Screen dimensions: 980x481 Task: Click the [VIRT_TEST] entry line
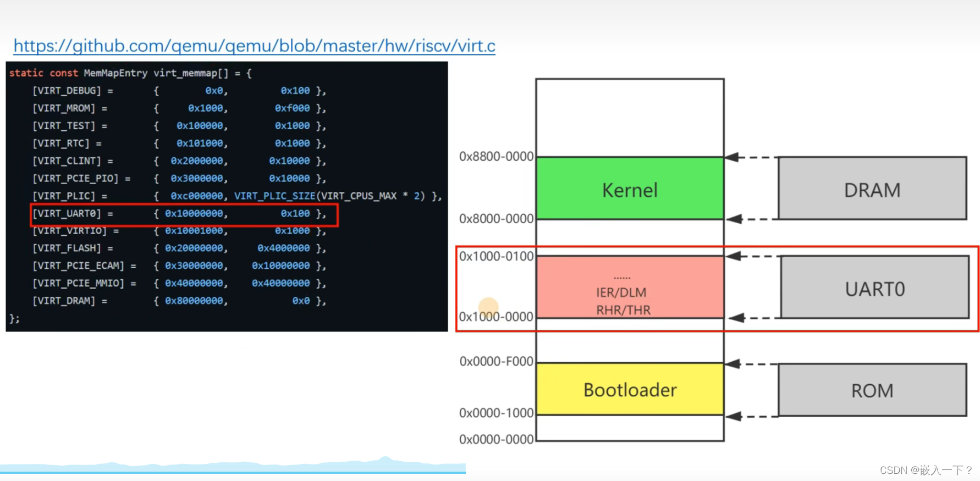point(179,126)
